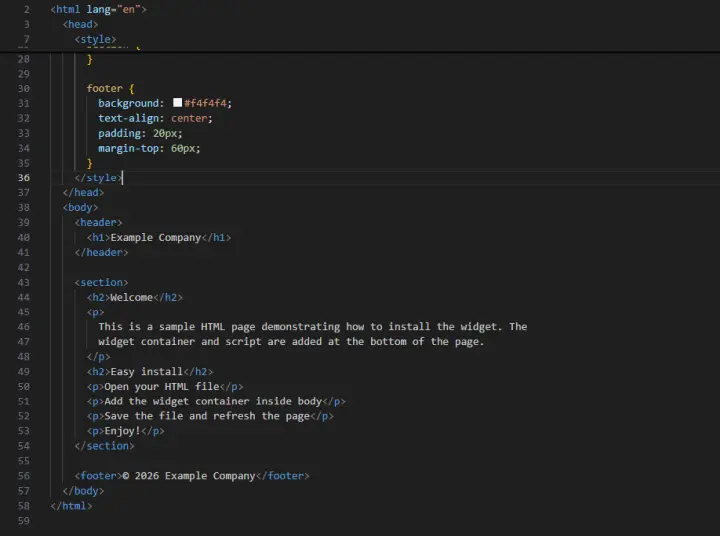
Task: Click the '</p>' closing tag on line 48
Action: (x=98, y=356)
